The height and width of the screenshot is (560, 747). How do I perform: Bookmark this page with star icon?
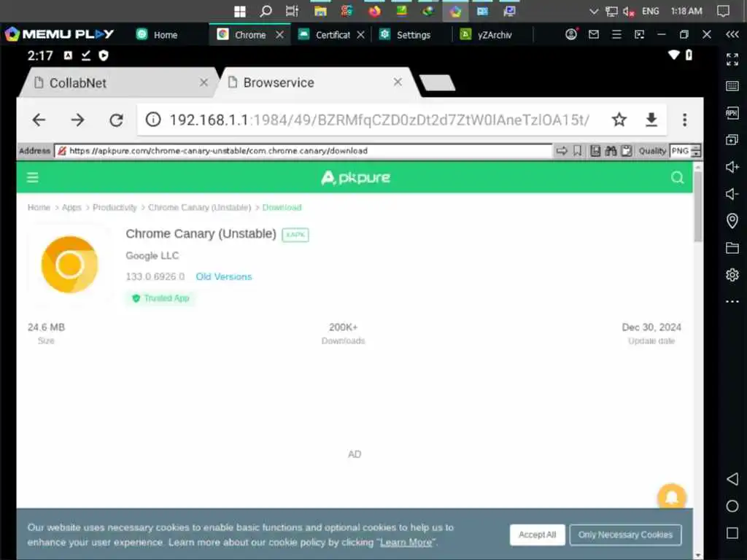click(x=619, y=120)
